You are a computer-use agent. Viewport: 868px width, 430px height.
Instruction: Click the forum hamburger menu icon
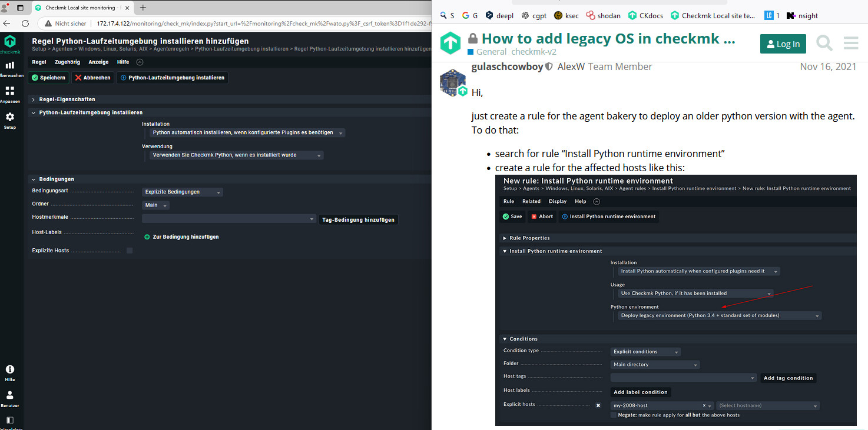(850, 43)
